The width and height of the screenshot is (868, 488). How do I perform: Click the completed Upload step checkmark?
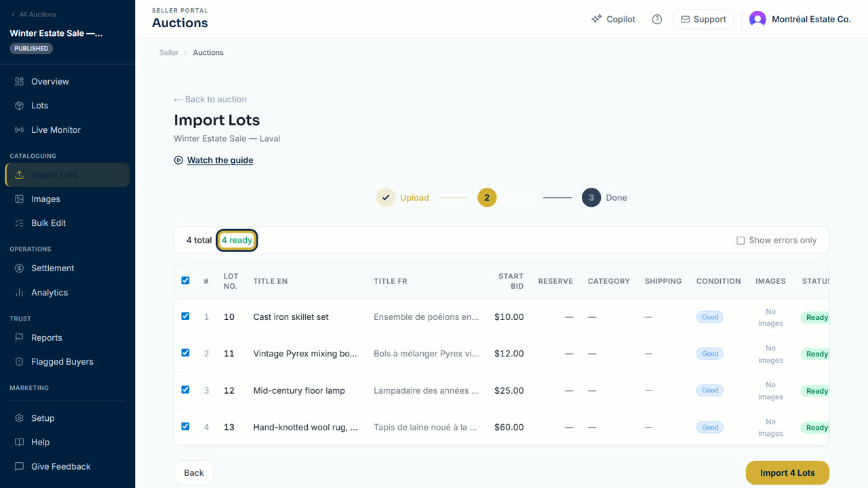pos(386,198)
